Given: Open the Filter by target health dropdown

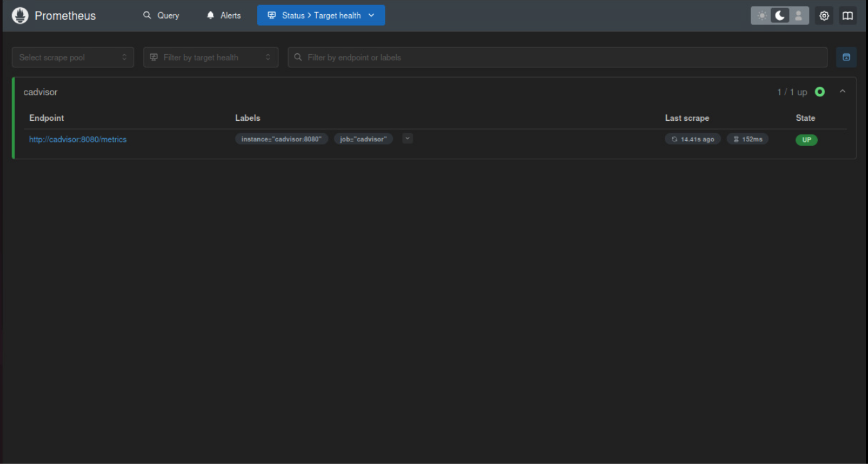Looking at the screenshot, I should pyautogui.click(x=211, y=57).
